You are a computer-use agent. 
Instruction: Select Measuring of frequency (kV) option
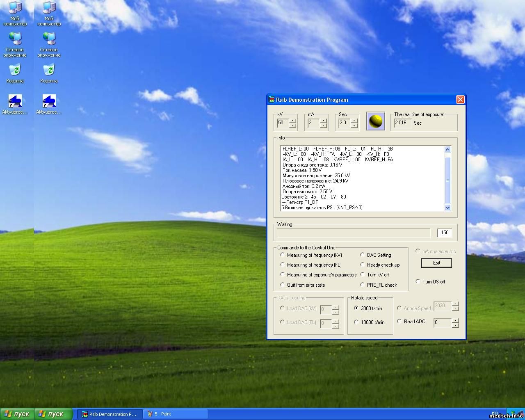coord(283,255)
